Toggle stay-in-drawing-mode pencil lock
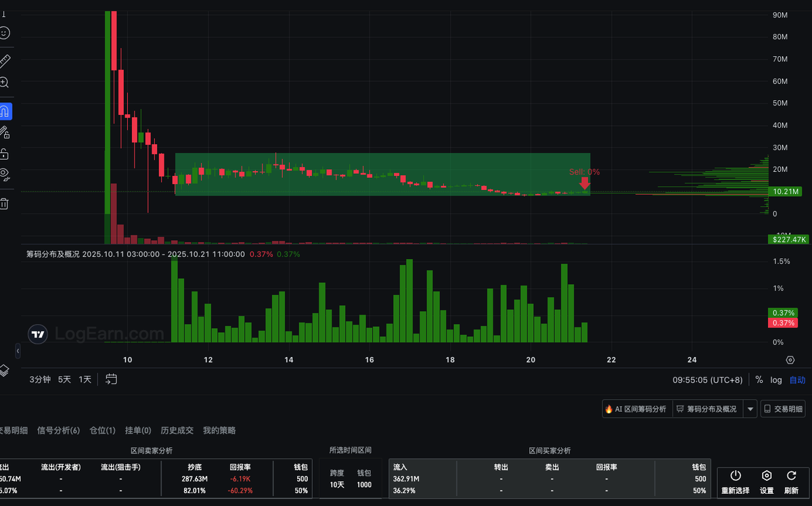812x506 pixels. coord(5,132)
